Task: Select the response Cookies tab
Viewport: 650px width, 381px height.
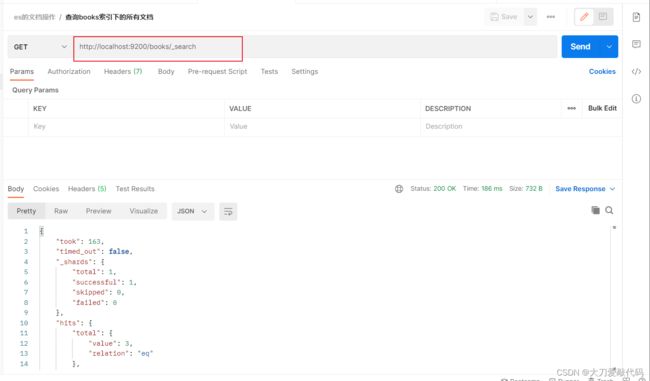Action: 46,189
